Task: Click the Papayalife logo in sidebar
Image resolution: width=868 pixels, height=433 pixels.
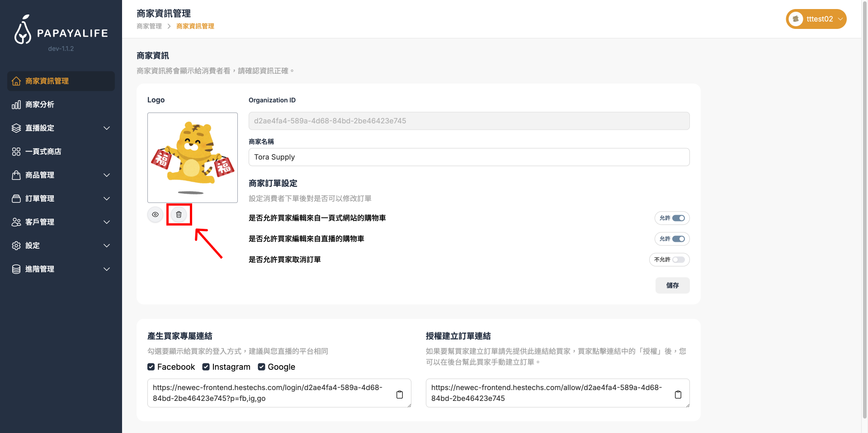Action: (x=61, y=31)
